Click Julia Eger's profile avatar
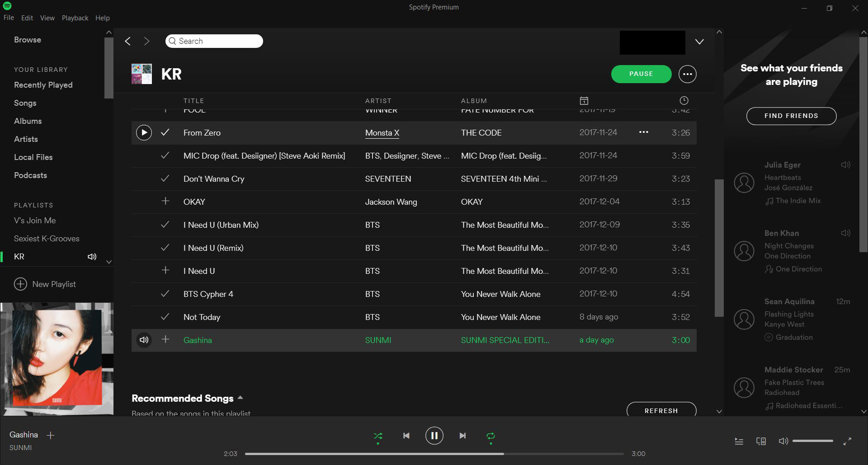 coord(744,183)
